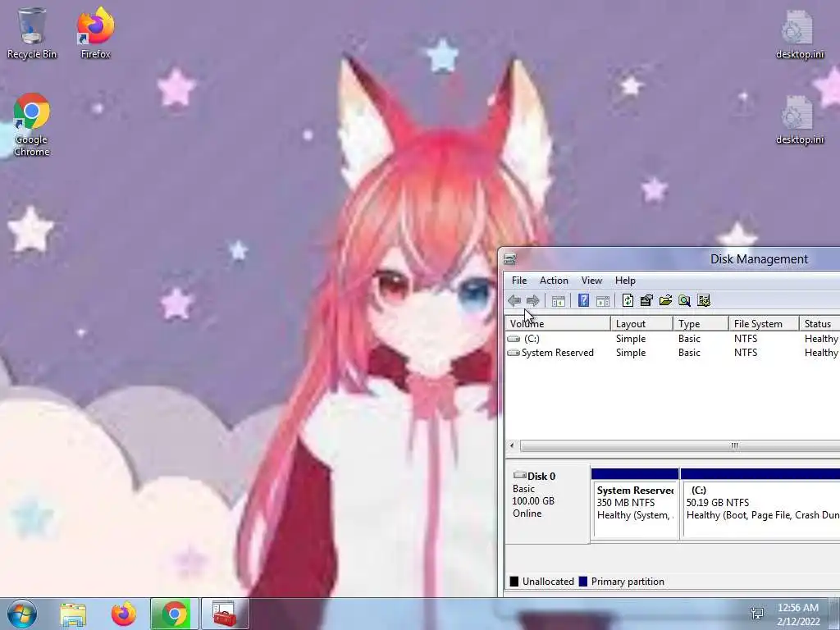The height and width of the screenshot is (630, 840).
Task: Click the Disk Management title bar icon
Action: point(510,259)
